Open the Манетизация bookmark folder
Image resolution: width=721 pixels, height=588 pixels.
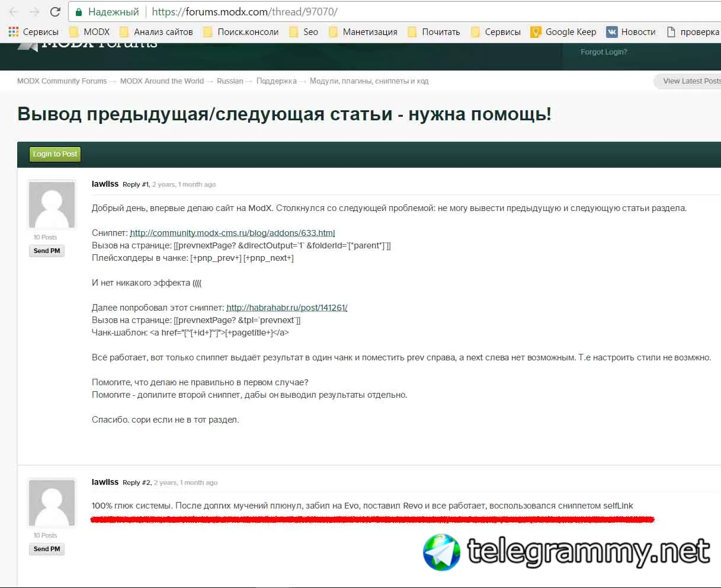click(x=363, y=32)
